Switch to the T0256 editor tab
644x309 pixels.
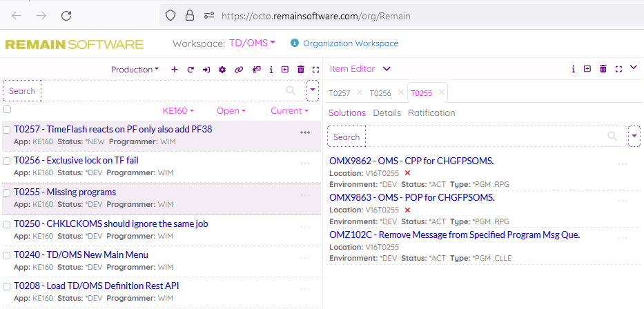380,93
